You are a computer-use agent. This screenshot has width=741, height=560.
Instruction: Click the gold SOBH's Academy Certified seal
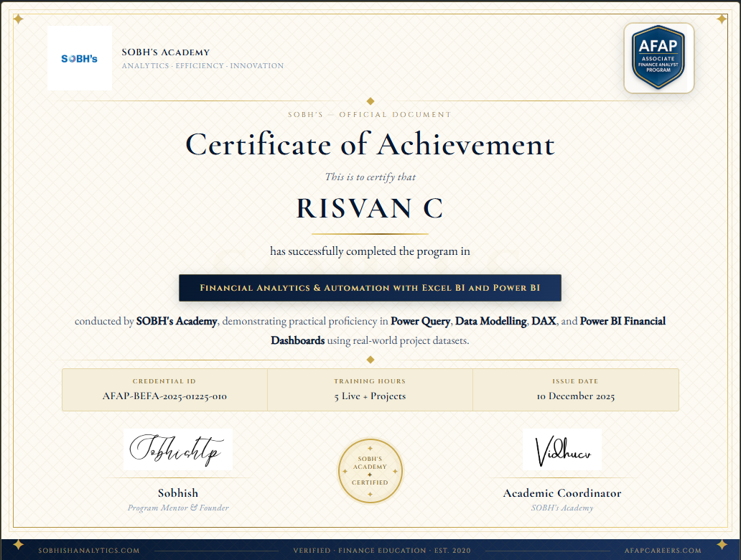tap(370, 471)
